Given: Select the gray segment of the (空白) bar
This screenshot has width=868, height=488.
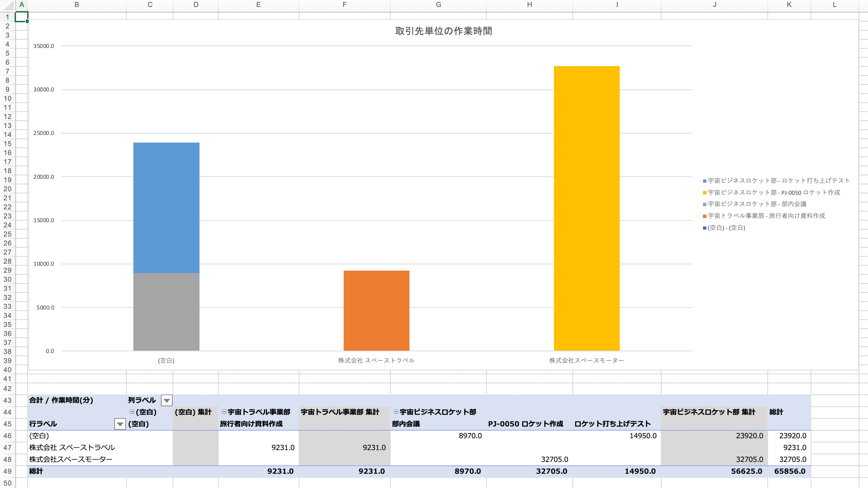Looking at the screenshot, I should coord(166,312).
